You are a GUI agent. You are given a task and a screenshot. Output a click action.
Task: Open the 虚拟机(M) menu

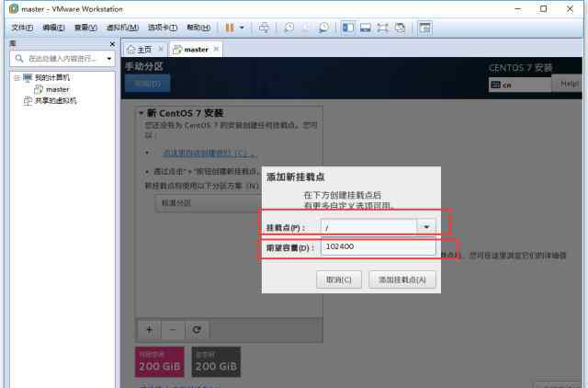point(122,28)
